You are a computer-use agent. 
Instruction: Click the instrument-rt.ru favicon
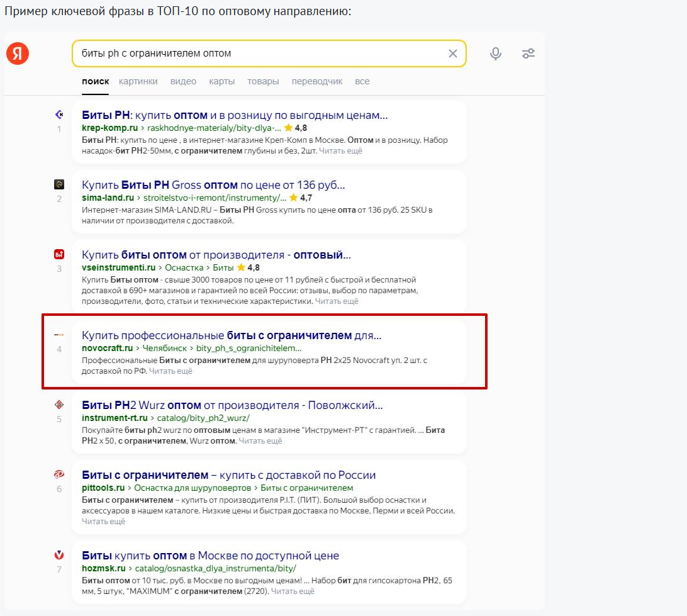[x=59, y=405]
